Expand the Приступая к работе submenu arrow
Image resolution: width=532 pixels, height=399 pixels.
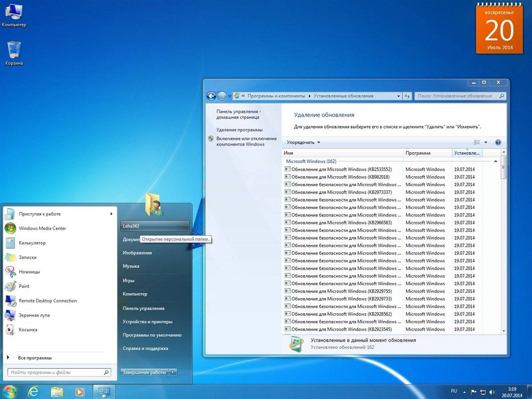tap(111, 214)
